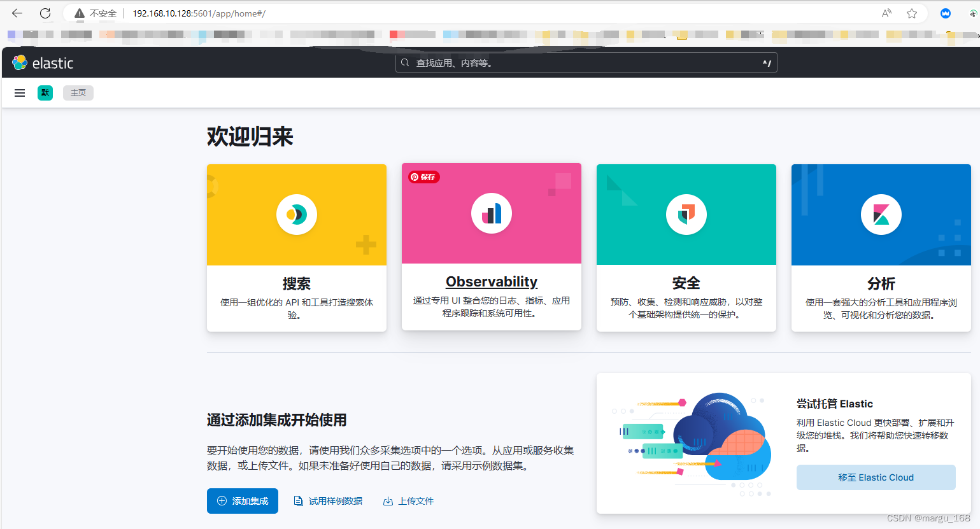Image resolution: width=980 pixels, height=529 pixels.
Task: Click the upload icon beside 上传文件
Action: pos(388,501)
